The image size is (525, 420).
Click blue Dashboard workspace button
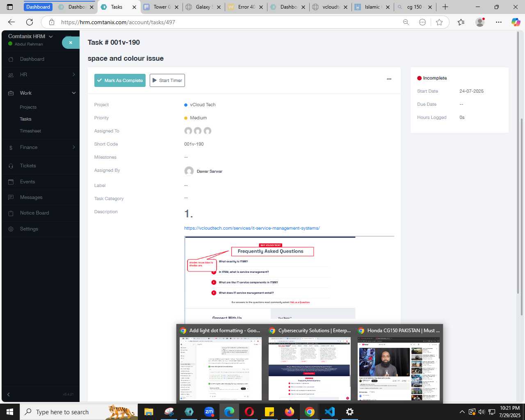pyautogui.click(x=38, y=7)
